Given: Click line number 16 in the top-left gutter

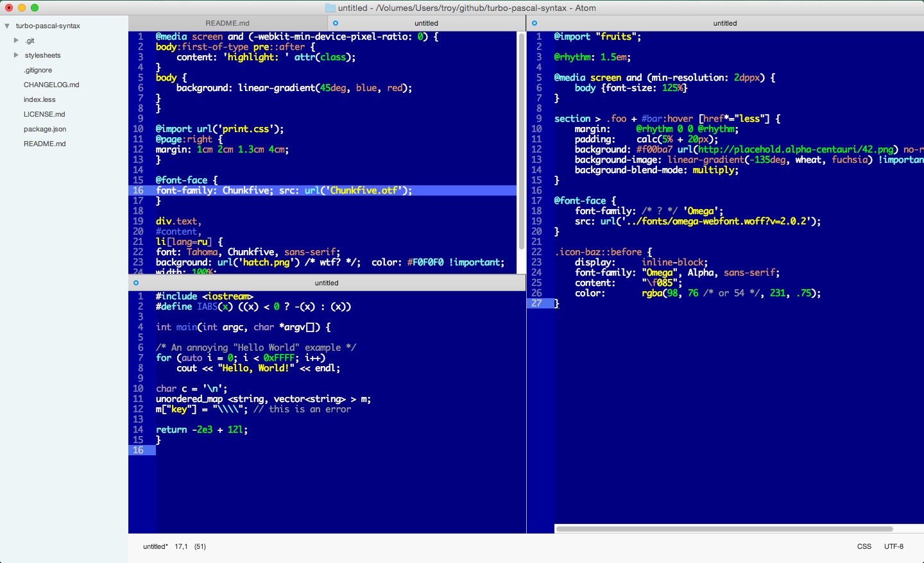Looking at the screenshot, I should [x=138, y=190].
